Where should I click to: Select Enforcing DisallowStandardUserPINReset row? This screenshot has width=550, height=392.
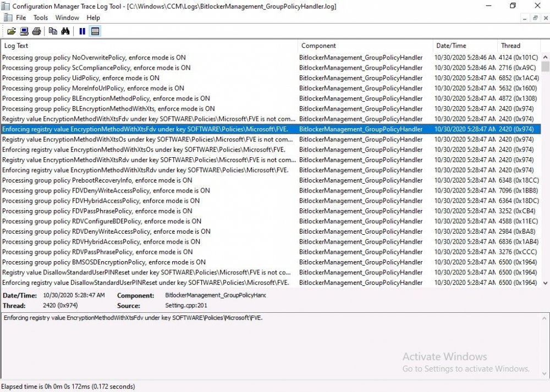(271, 283)
